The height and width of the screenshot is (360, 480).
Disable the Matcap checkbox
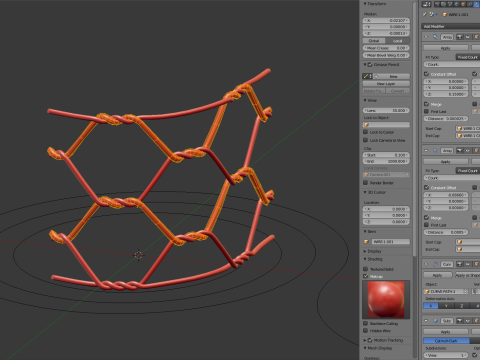[366, 276]
